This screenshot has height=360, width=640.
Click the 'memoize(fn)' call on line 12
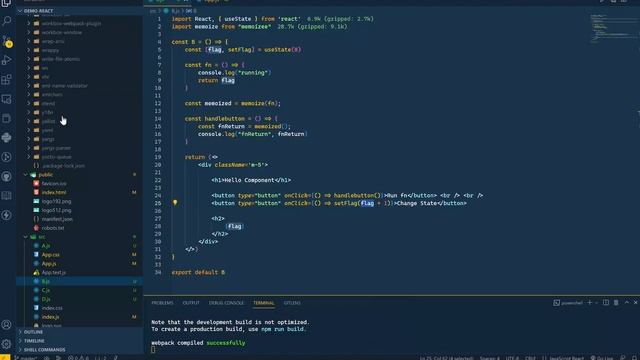[260, 103]
